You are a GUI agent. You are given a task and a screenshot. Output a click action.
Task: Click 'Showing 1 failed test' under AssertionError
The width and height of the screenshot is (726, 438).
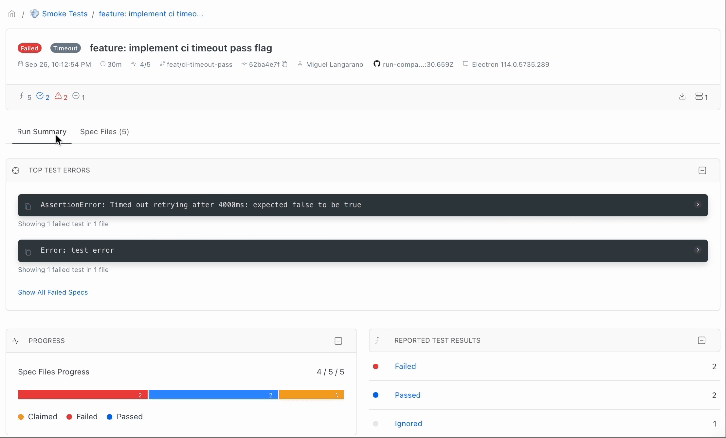coord(63,224)
